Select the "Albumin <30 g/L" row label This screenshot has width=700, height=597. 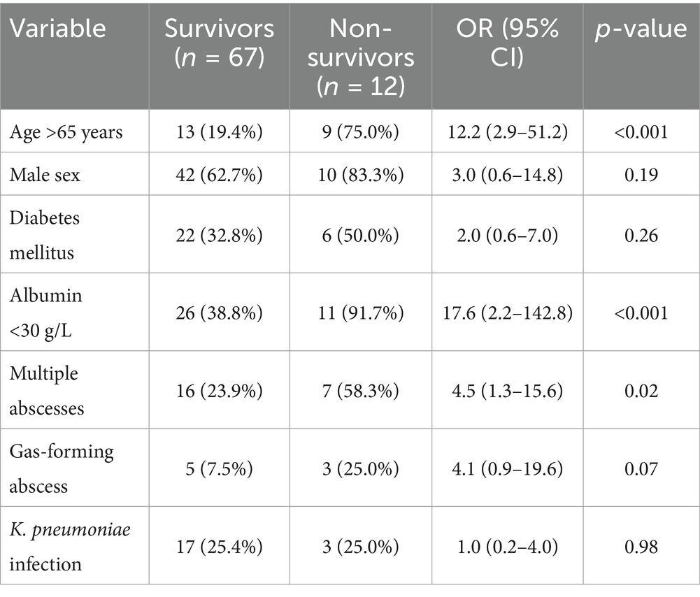(x=48, y=312)
